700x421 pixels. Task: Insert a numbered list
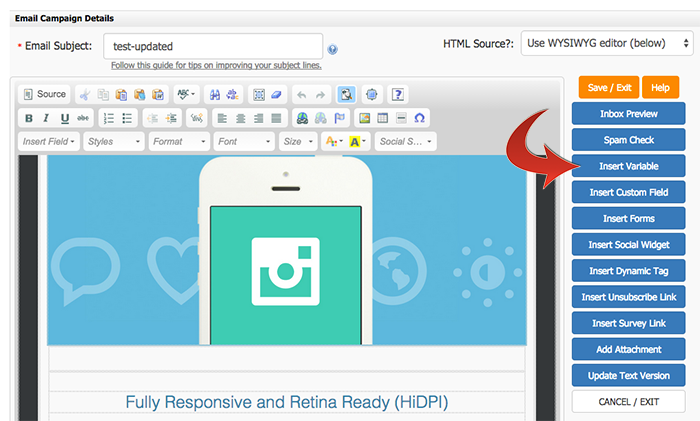point(108,118)
